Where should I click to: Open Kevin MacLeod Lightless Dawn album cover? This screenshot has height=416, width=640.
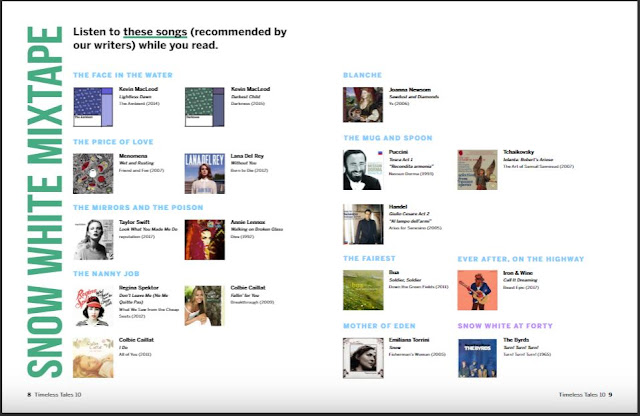[93, 105]
